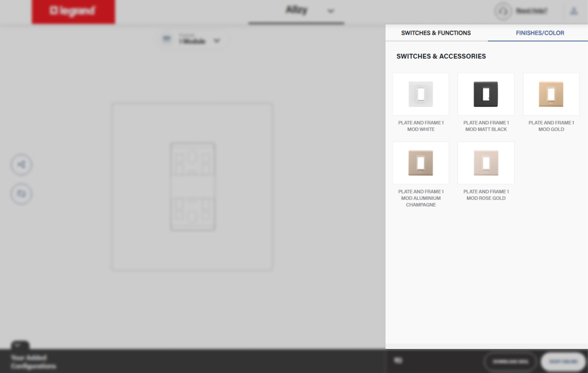
Task: Click the Legrand logo
Action: pyautogui.click(x=73, y=11)
